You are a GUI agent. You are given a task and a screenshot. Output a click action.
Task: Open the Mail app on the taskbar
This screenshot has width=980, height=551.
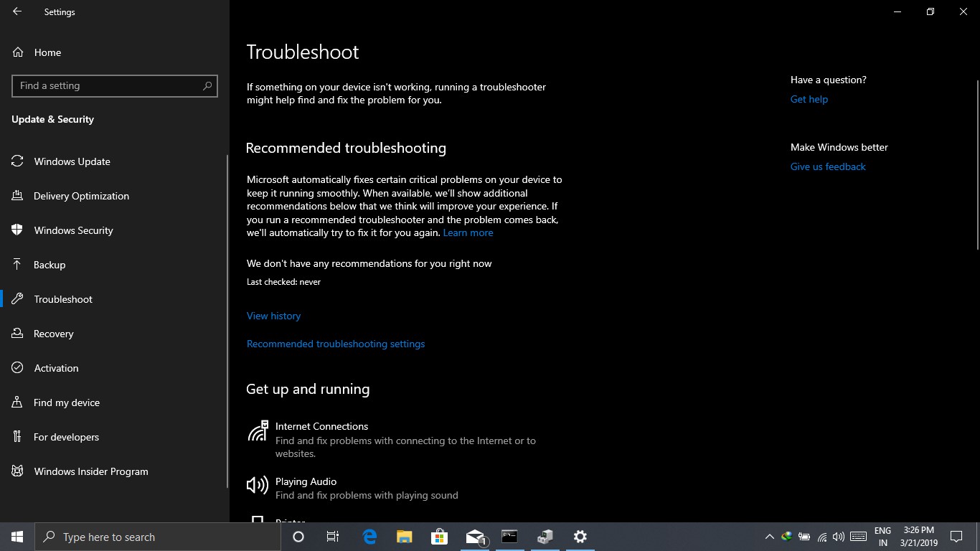coord(475,537)
